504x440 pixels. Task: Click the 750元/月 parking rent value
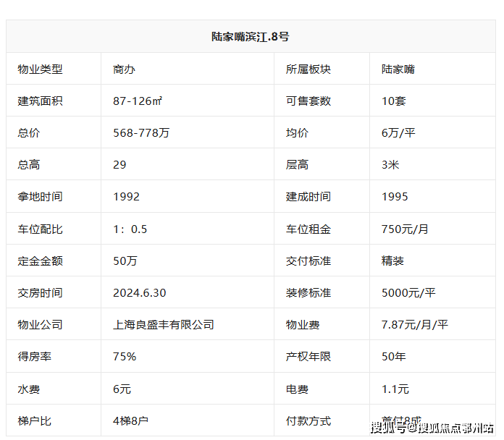(x=405, y=229)
